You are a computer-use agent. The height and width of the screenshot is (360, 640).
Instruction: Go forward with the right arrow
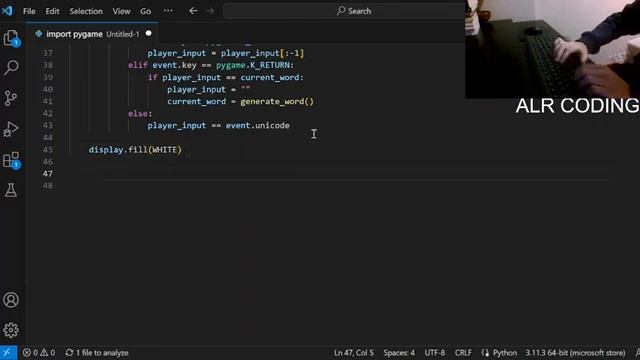(x=210, y=11)
